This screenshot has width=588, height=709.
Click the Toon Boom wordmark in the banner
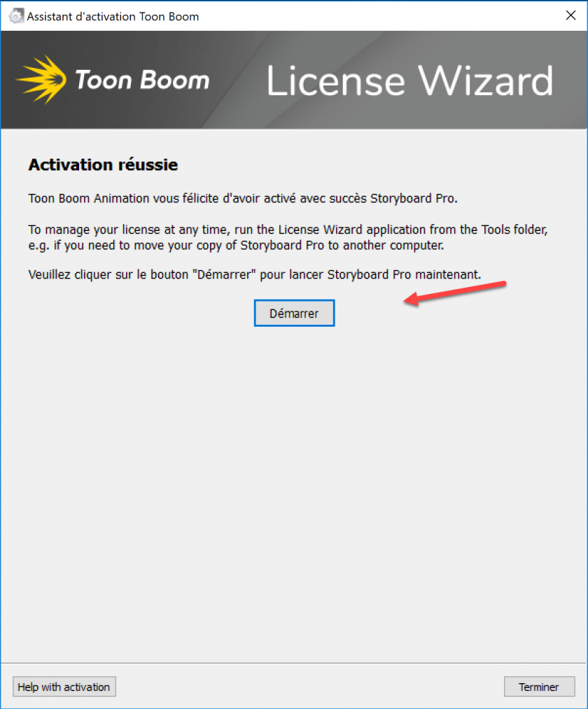pos(142,80)
